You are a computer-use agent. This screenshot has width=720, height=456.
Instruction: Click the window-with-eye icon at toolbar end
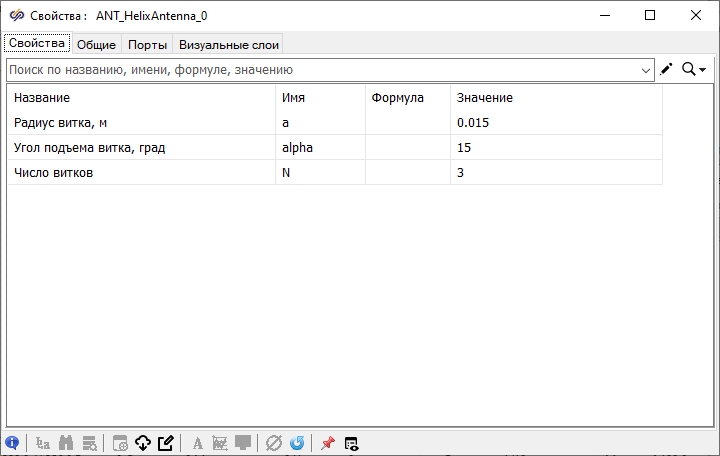pyautogui.click(x=352, y=443)
